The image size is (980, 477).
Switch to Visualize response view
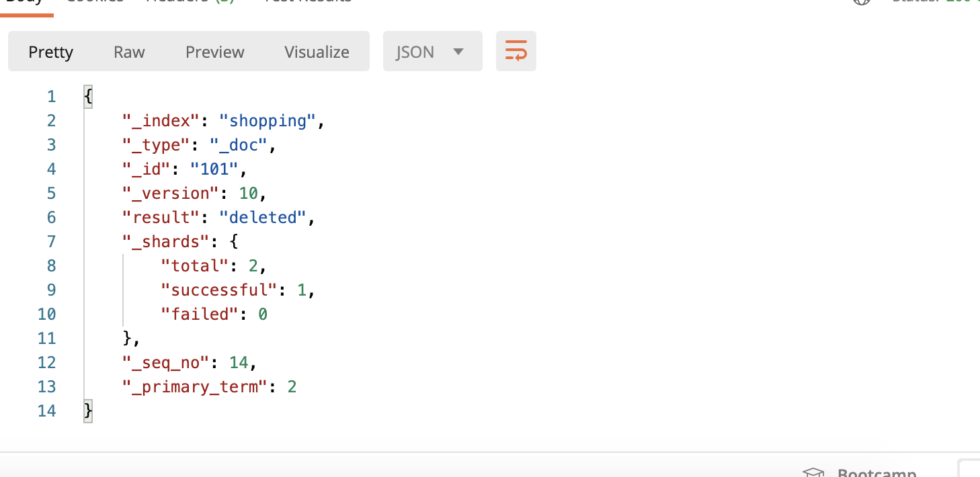317,52
